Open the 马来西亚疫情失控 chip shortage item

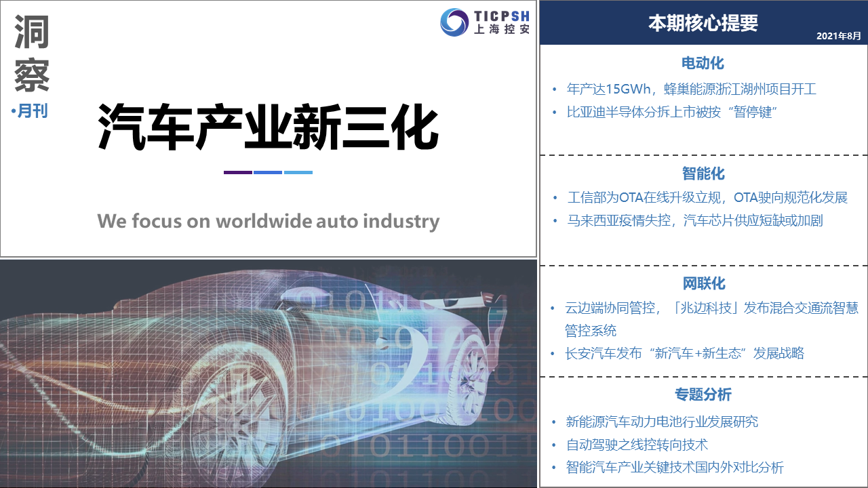695,220
